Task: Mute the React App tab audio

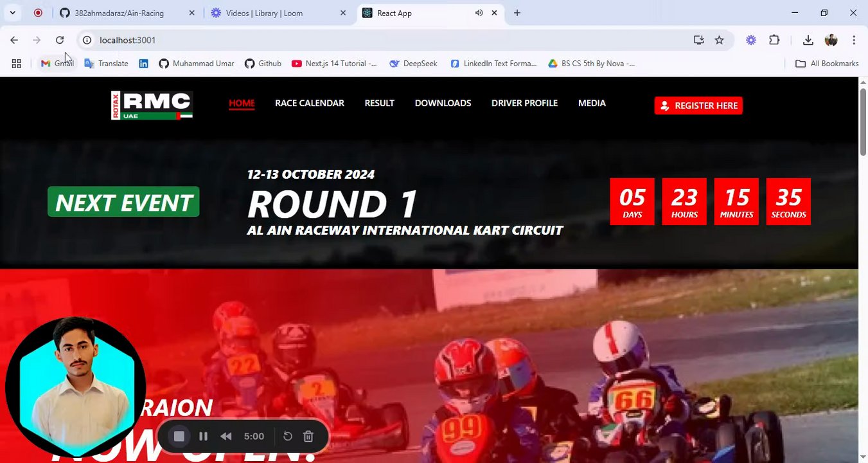Action: coord(479,13)
